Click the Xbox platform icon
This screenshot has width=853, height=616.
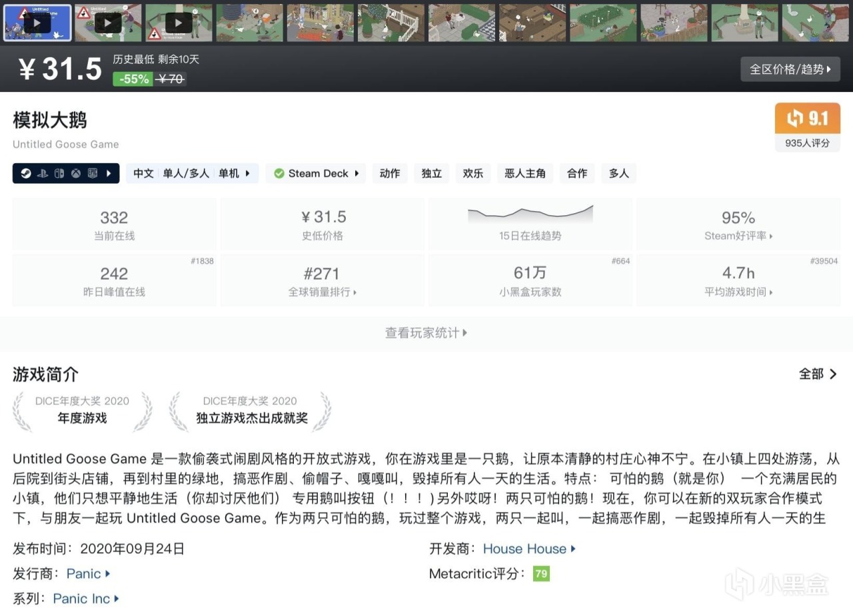(x=77, y=173)
